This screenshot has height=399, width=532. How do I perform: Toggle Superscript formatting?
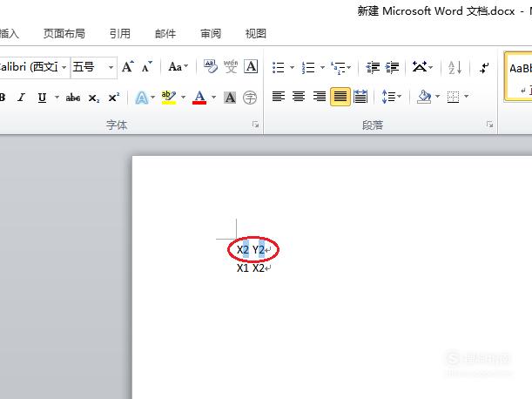click(114, 98)
